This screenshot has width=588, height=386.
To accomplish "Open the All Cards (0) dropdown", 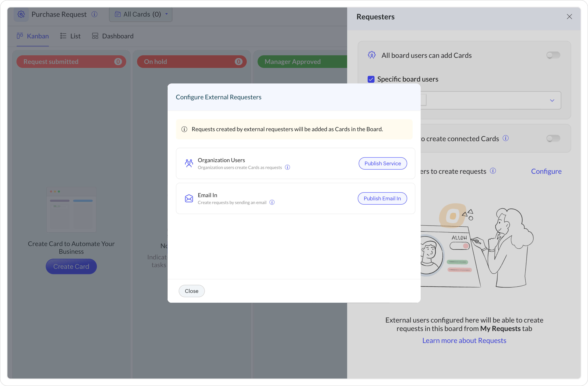I will [141, 14].
